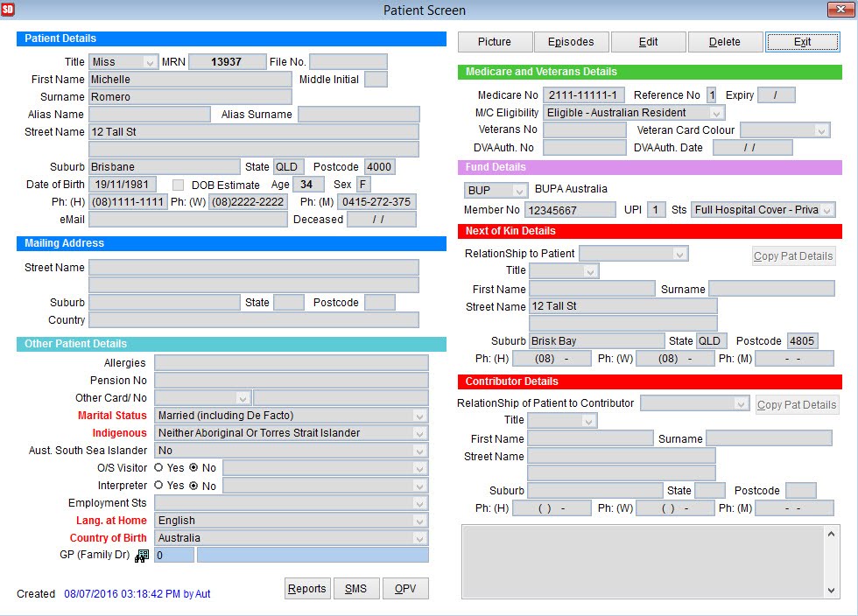Screen dimensions: 858x616
Task: Click the Edit button
Action: [648, 42]
